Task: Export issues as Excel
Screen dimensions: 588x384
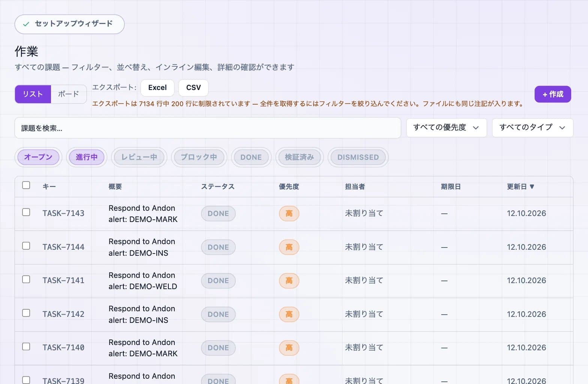Action: (157, 88)
